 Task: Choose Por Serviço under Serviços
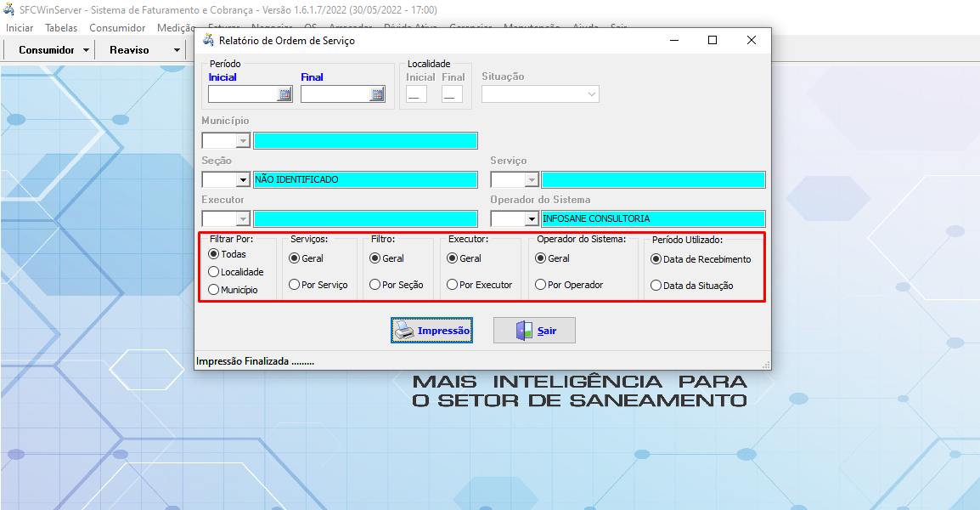pyautogui.click(x=295, y=285)
